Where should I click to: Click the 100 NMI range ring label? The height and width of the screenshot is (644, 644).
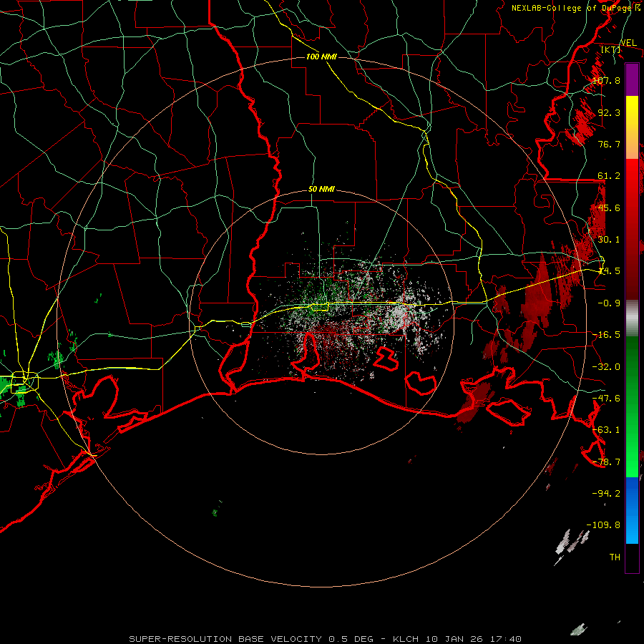pos(321,57)
